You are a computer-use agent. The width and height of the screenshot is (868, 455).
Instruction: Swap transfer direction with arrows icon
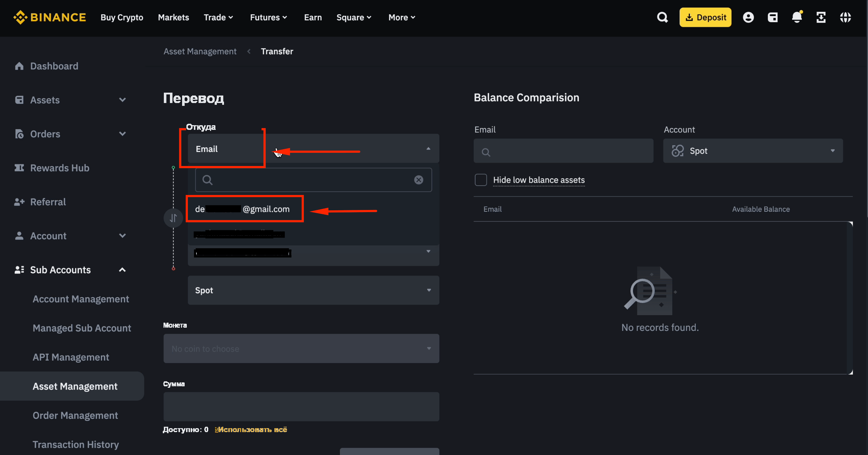click(x=173, y=218)
